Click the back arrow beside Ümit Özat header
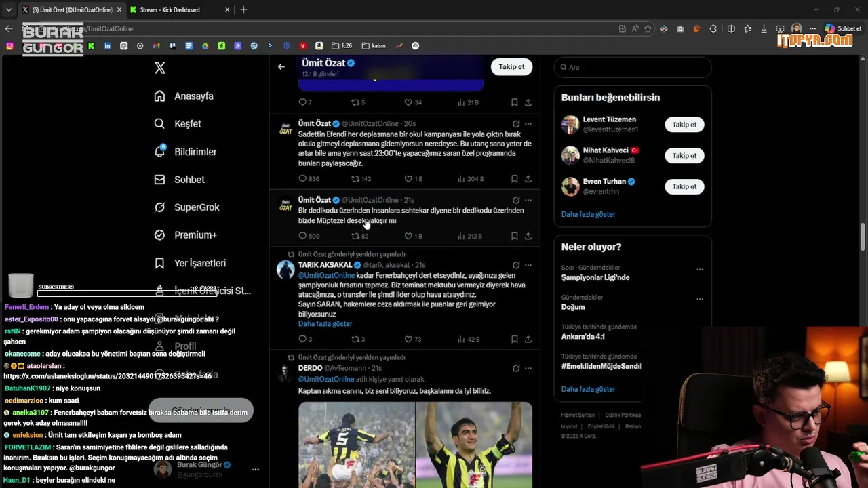Image resolution: width=868 pixels, height=488 pixels. pos(281,66)
